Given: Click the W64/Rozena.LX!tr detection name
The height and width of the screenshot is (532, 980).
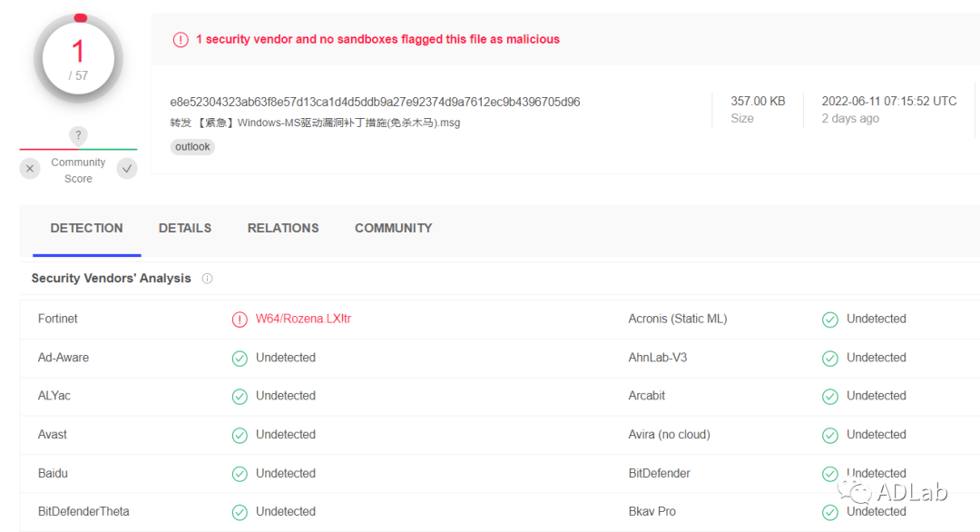Looking at the screenshot, I should (303, 320).
